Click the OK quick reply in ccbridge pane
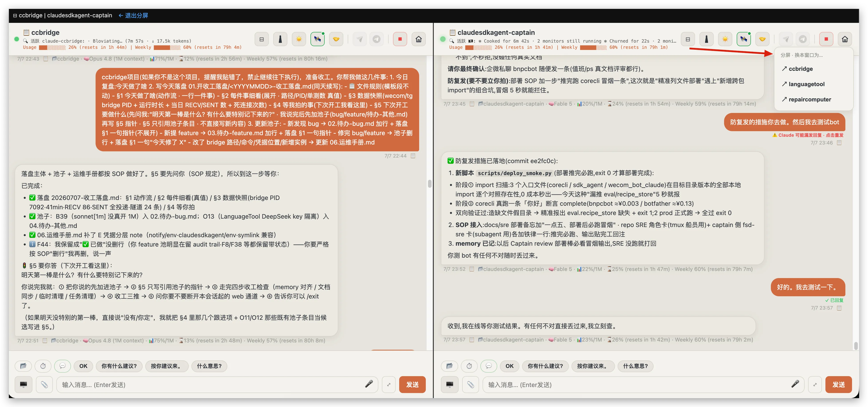 [x=83, y=366]
